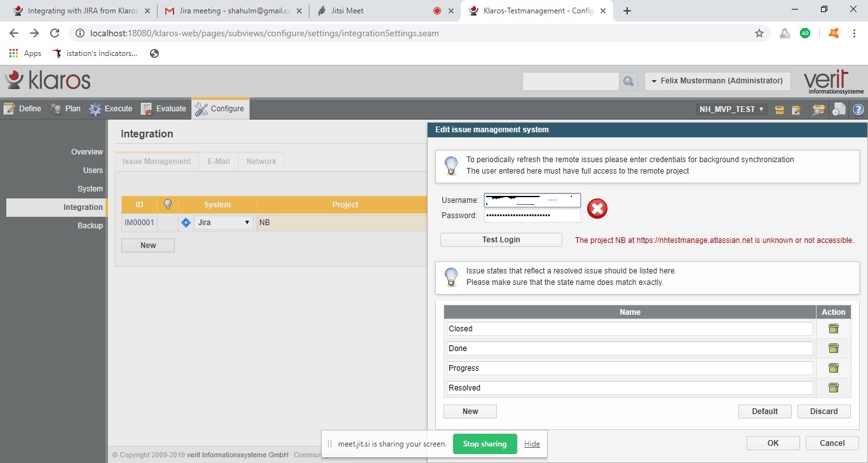Image resolution: width=868 pixels, height=463 pixels.
Task: Focus the Password input field
Action: 532,216
